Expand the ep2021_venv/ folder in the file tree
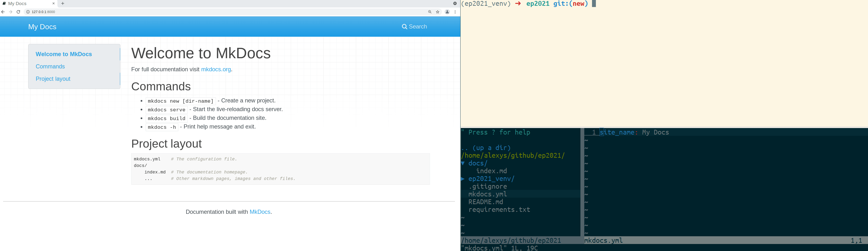868x251 pixels. tap(491, 179)
